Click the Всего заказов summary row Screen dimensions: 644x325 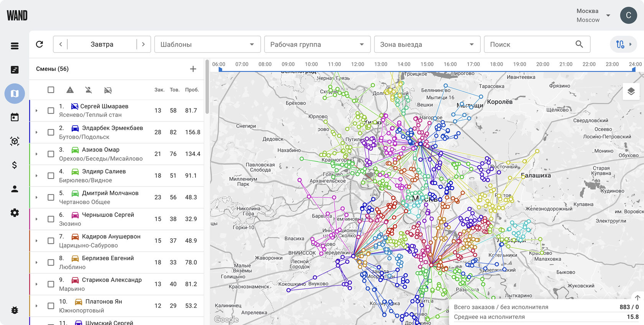(x=546, y=307)
